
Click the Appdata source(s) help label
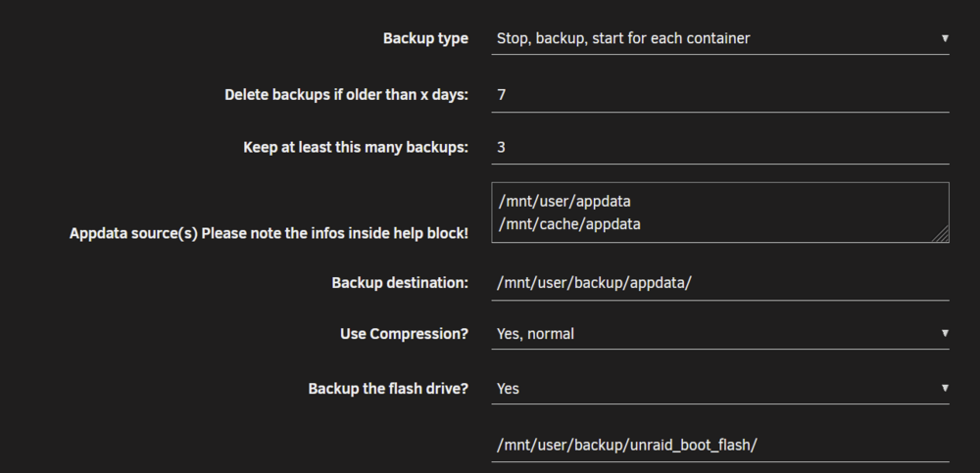point(269,234)
